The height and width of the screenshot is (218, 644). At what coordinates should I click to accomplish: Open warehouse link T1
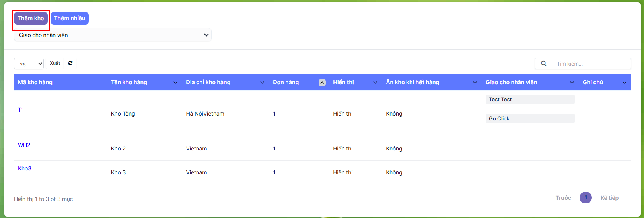point(21,110)
